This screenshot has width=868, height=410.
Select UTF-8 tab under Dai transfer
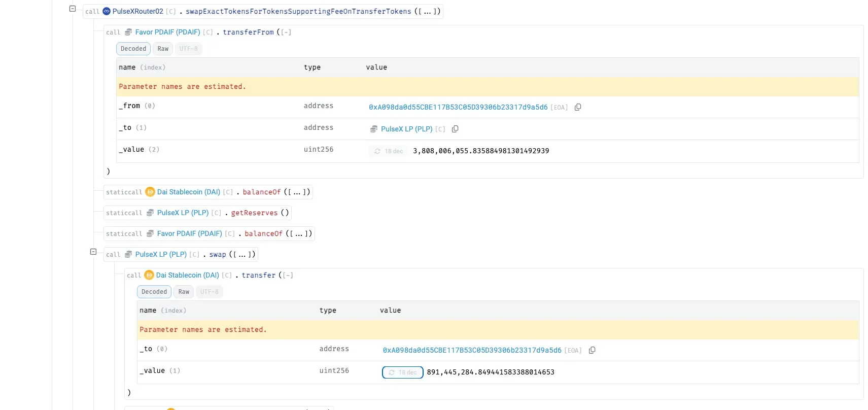[210, 292]
